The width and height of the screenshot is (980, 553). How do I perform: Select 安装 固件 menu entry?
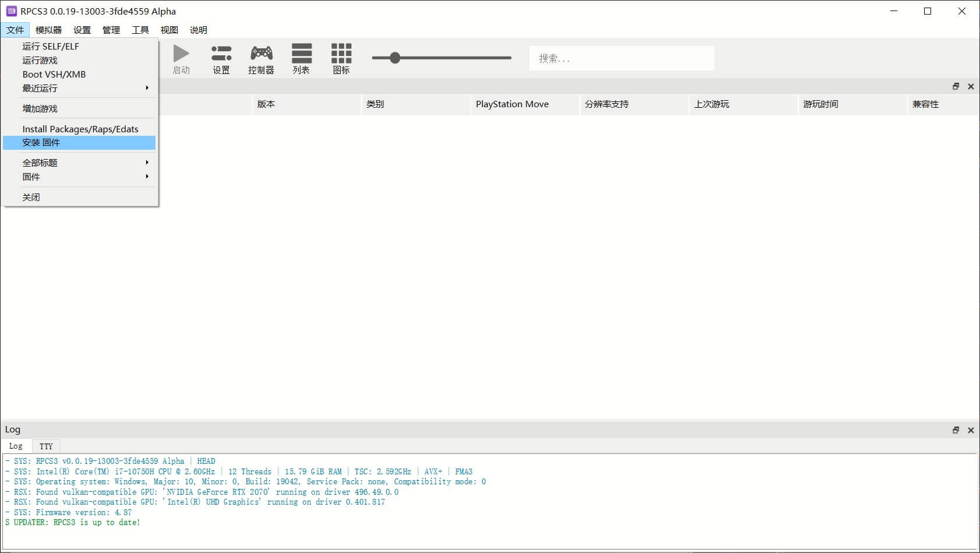coord(79,143)
